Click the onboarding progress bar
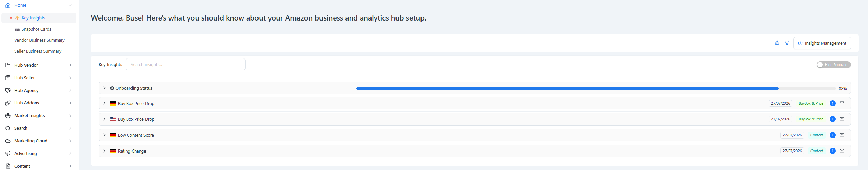 596,88
